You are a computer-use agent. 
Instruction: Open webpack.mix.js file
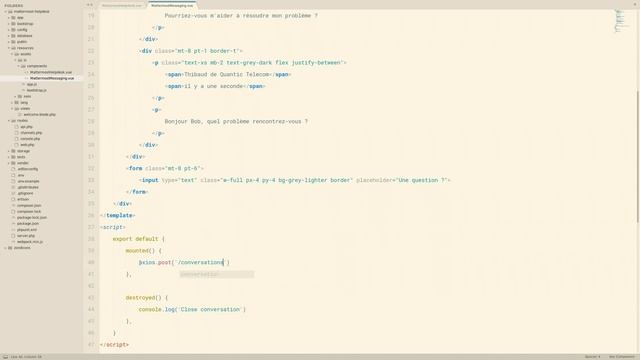point(30,242)
